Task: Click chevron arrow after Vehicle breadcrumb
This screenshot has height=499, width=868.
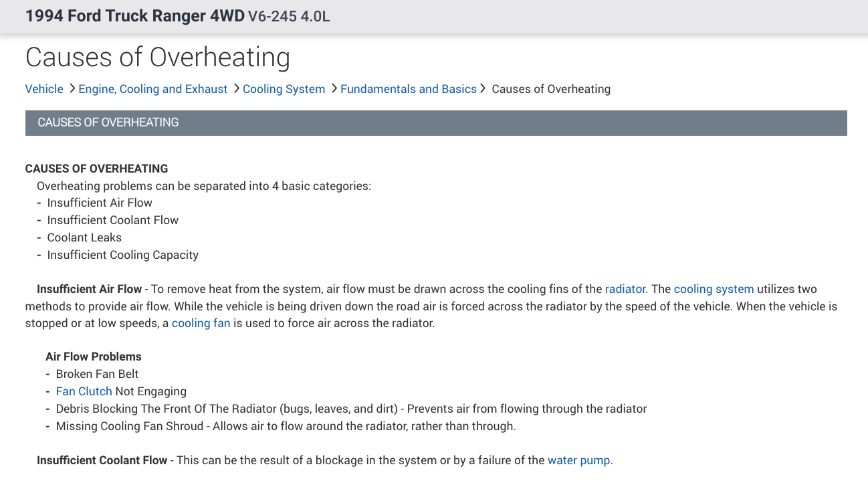Action: (x=72, y=88)
